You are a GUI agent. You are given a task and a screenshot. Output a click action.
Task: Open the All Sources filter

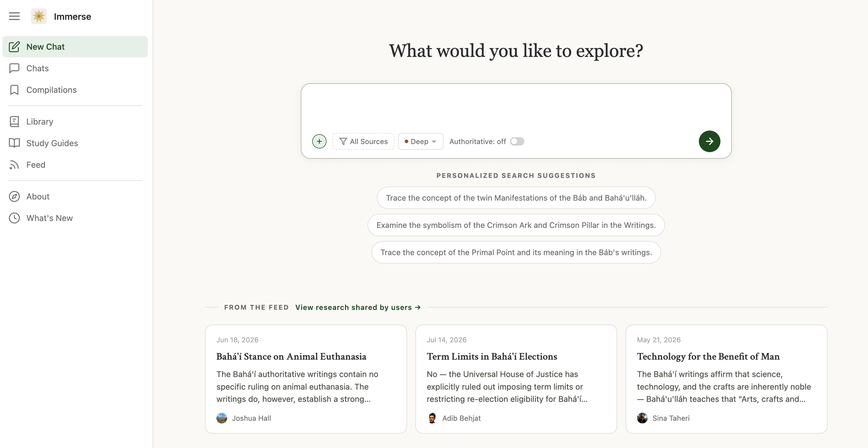[x=363, y=141]
